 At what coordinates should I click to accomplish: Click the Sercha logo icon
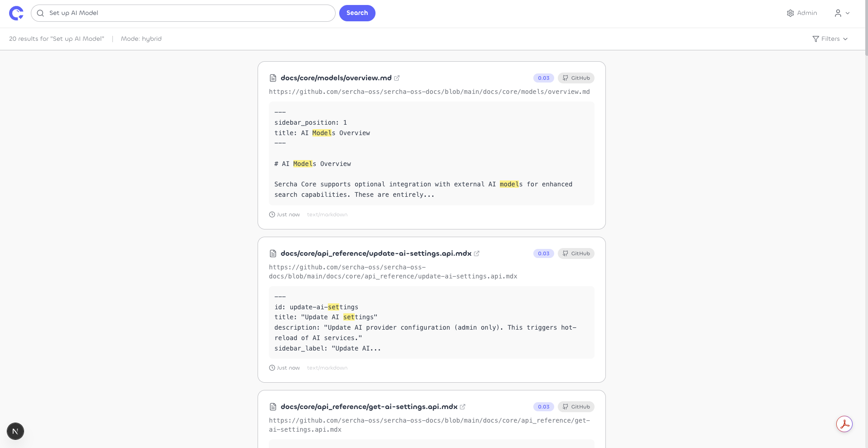click(16, 13)
